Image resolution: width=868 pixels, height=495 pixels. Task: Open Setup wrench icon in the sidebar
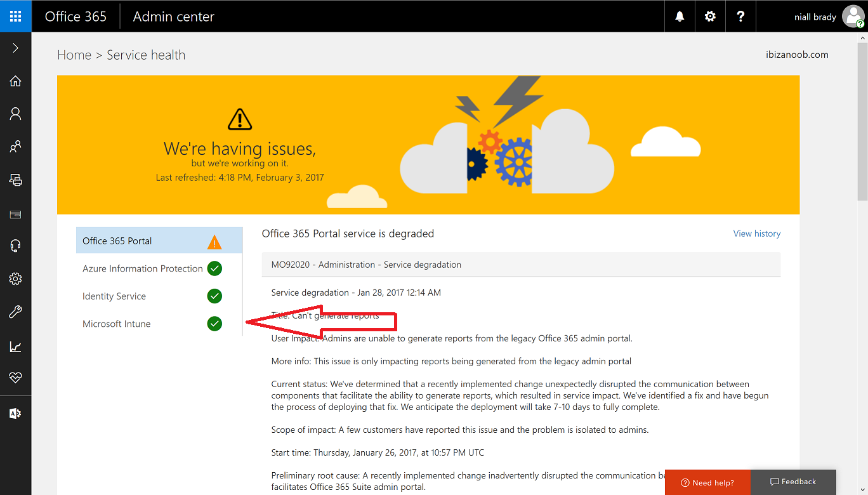pyautogui.click(x=15, y=312)
